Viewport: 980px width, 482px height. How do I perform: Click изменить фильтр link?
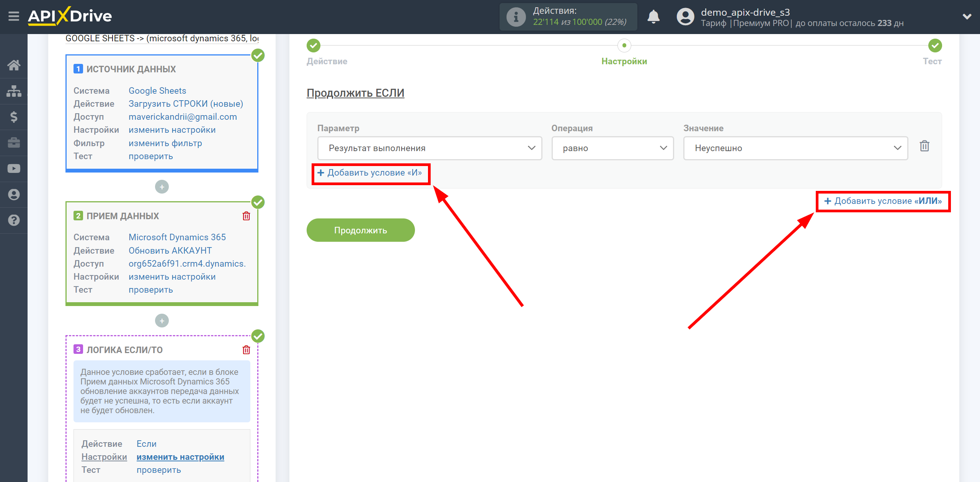(165, 143)
